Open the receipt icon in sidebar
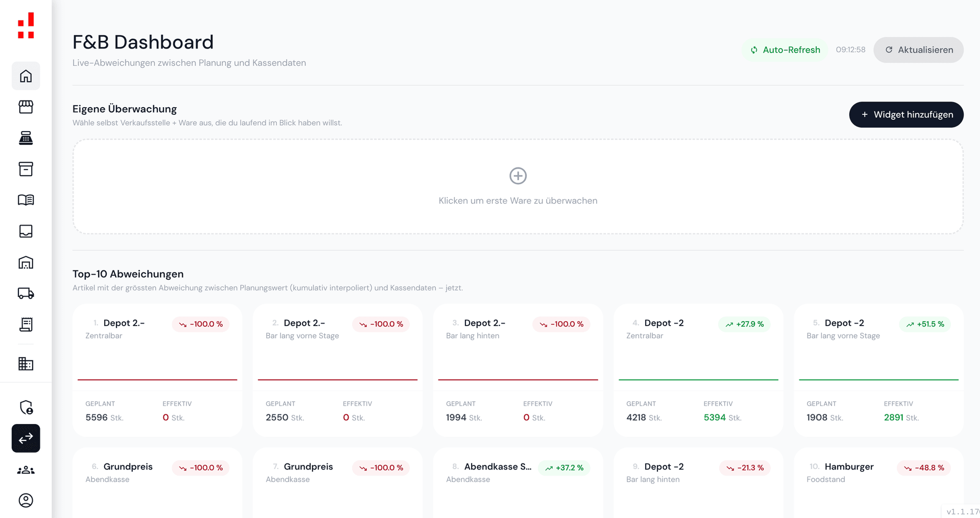This screenshot has height=518, width=980. [x=26, y=325]
